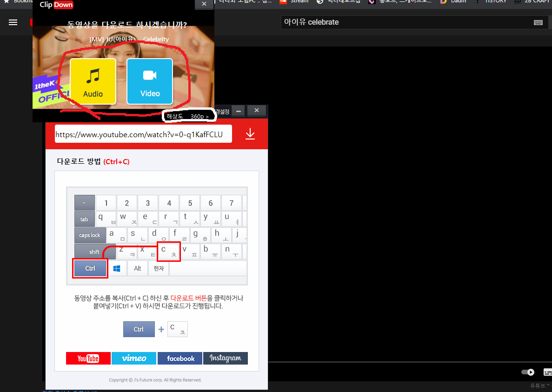This screenshot has width=552, height=392.
Task: Toggle the YouTube autoplay switch
Action: [528, 372]
